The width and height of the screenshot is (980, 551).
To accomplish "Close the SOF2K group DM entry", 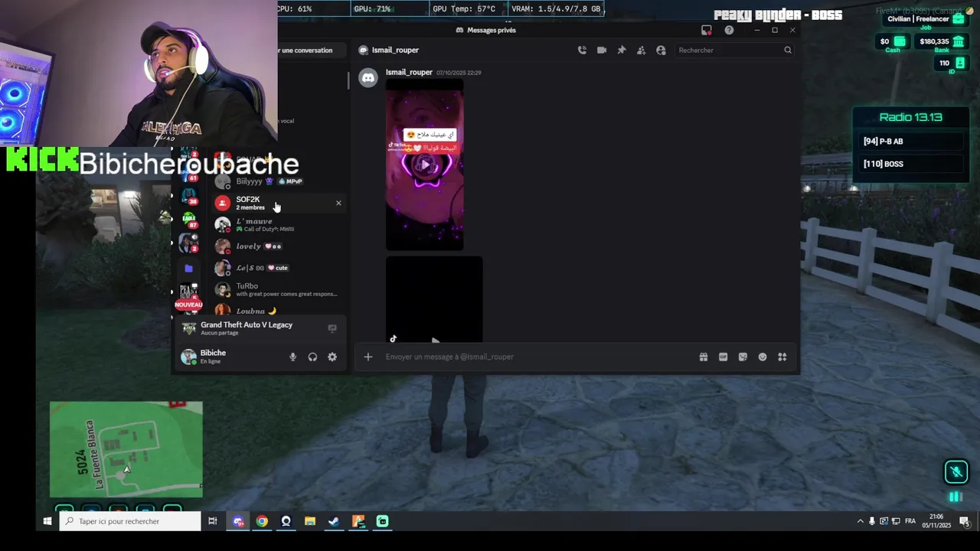I will 338,203.
